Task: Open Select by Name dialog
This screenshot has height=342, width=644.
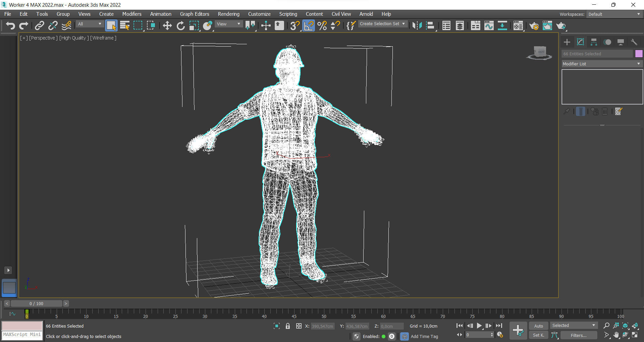Action: [x=125, y=25]
